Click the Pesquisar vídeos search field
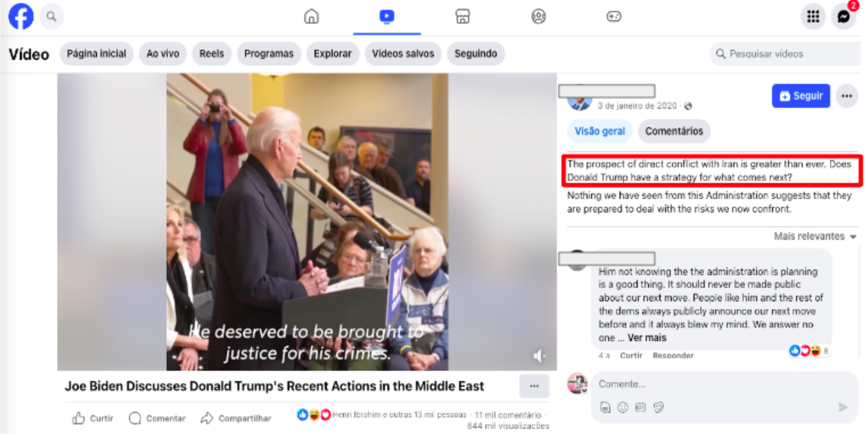Viewport: 868px width, 438px height. coord(785,54)
